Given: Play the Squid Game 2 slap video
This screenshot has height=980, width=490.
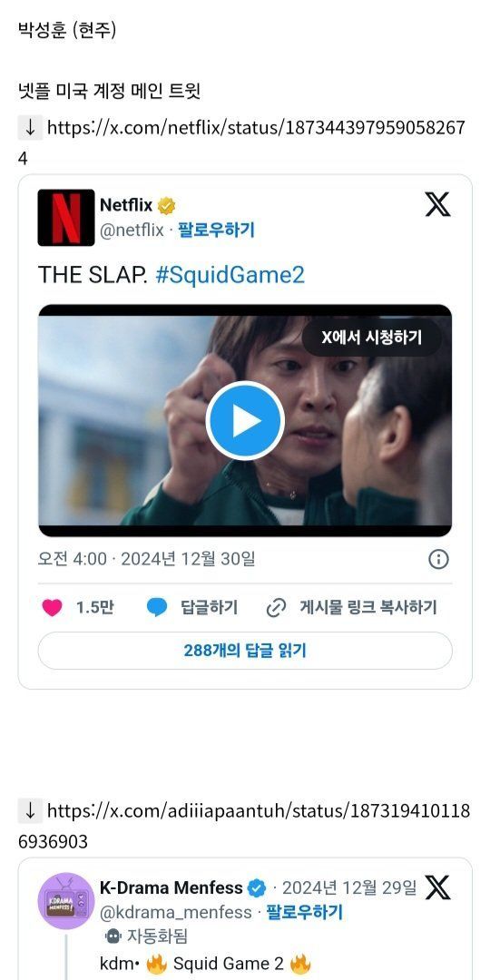Looking at the screenshot, I should click(x=245, y=421).
